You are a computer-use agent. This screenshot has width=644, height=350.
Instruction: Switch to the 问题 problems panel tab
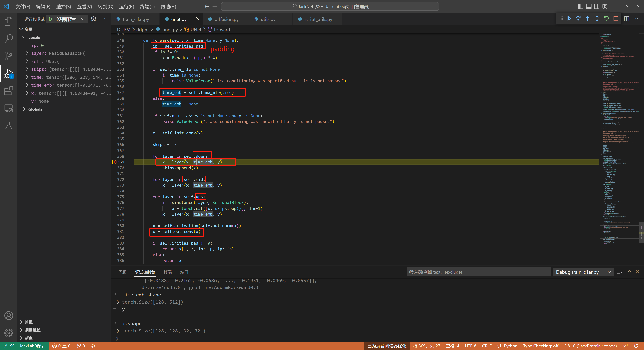[x=122, y=272]
